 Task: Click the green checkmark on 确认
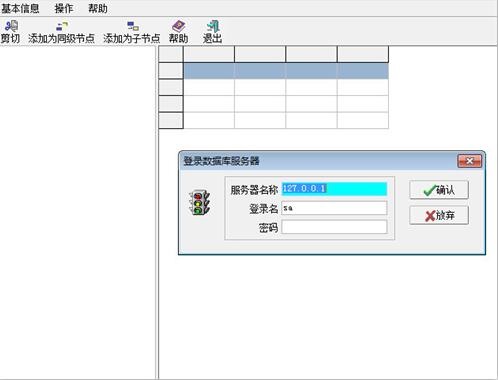pyautogui.click(x=429, y=190)
